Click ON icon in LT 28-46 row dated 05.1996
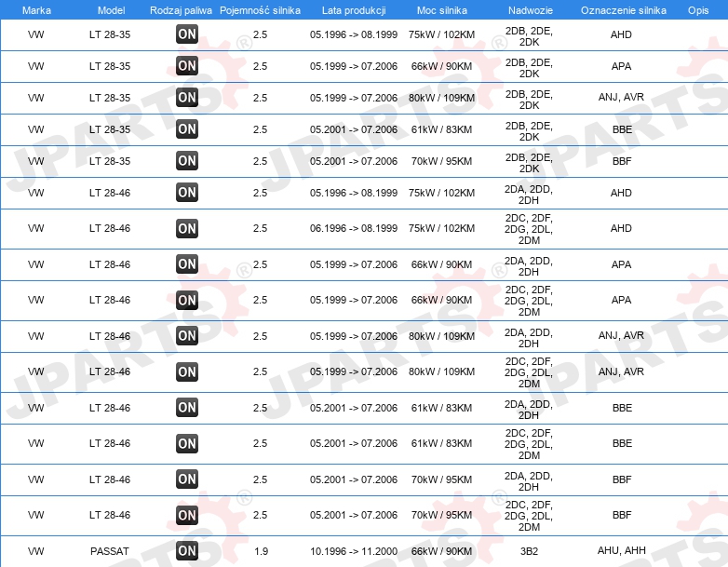Image resolution: width=728 pixels, height=567 pixels. point(187,192)
